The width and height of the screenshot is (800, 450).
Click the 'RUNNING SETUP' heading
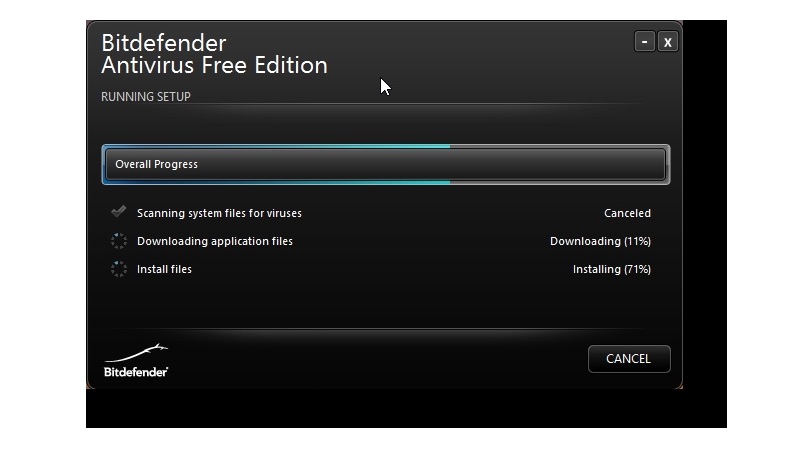click(x=146, y=97)
